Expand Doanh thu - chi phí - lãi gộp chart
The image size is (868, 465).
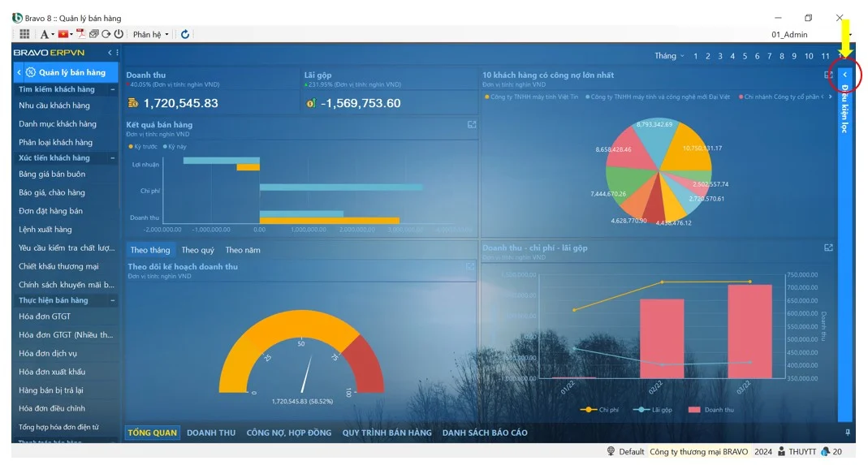click(828, 248)
